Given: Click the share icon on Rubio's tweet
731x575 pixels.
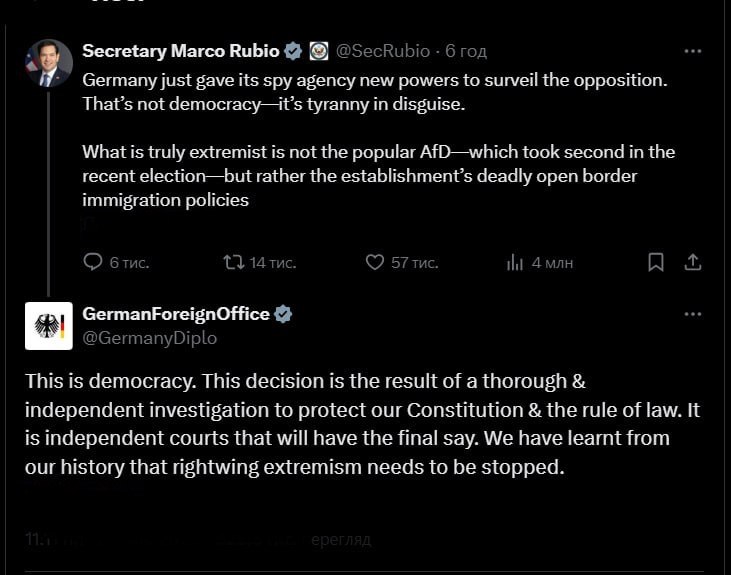Looking at the screenshot, I should 692,262.
